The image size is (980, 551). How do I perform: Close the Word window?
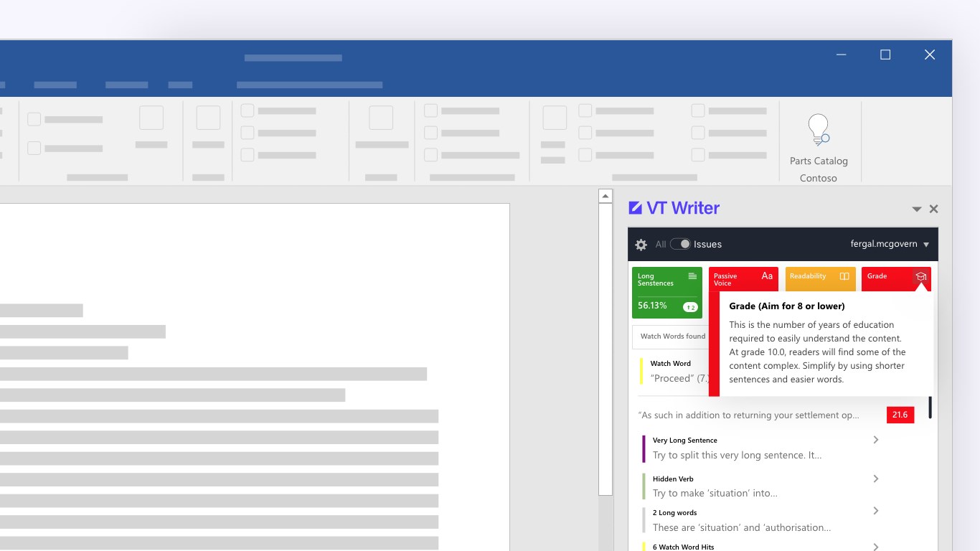(930, 55)
